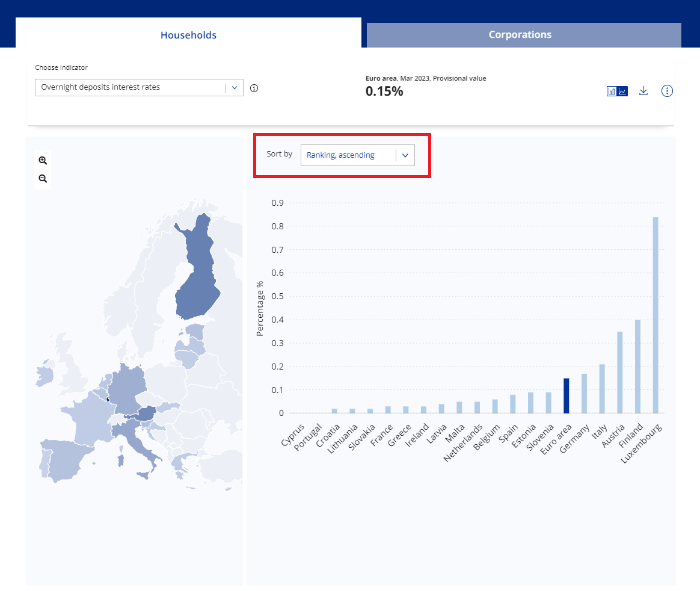The width and height of the screenshot is (700, 591).
Task: Zoom out on the map
Action: point(43,179)
